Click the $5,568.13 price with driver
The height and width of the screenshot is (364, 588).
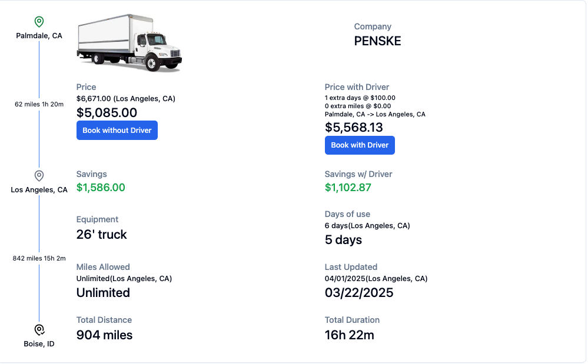354,128
